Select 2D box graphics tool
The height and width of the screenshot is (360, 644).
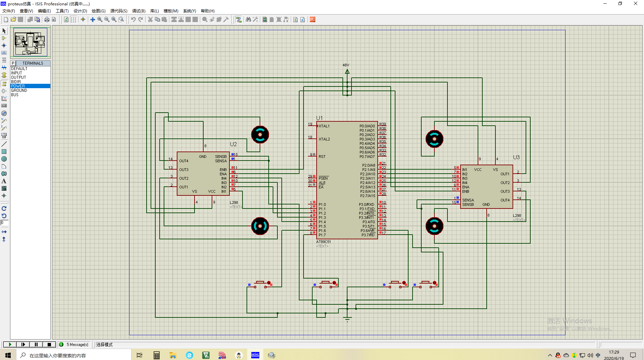click(4, 152)
